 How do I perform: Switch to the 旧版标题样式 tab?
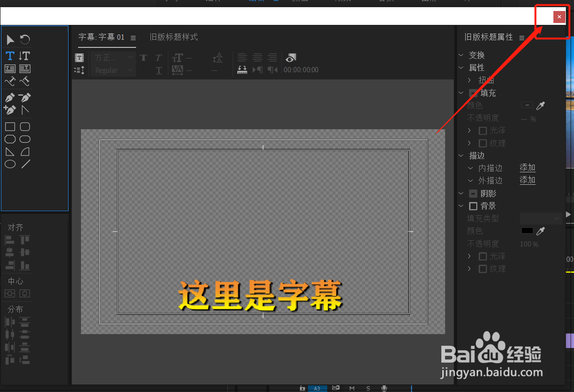point(174,37)
